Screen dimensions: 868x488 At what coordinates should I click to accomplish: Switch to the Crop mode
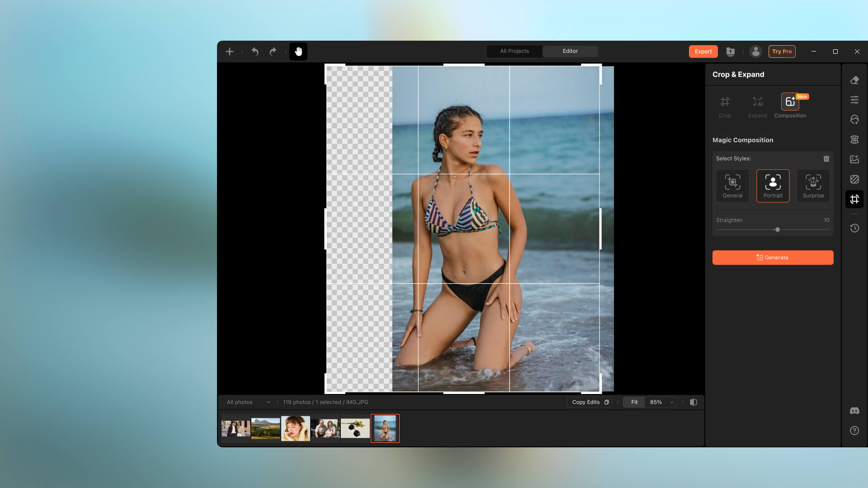tap(725, 107)
